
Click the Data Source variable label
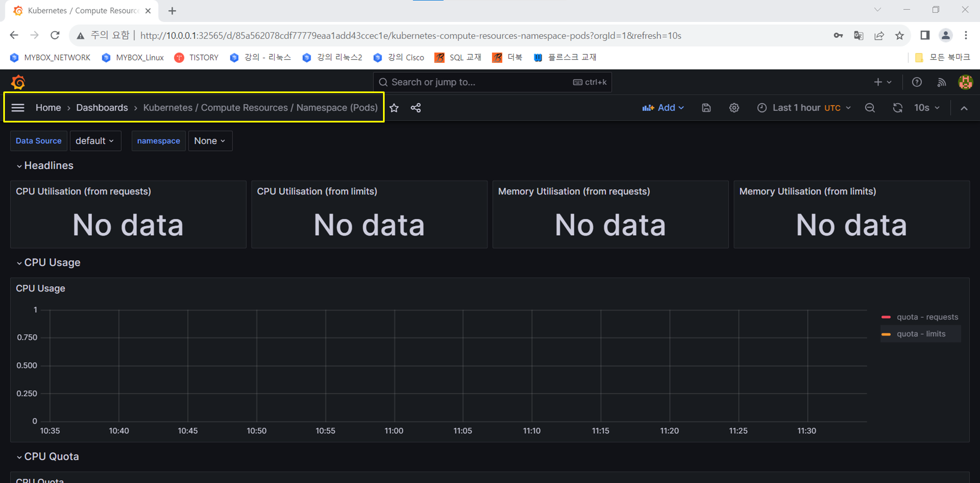[x=39, y=141]
